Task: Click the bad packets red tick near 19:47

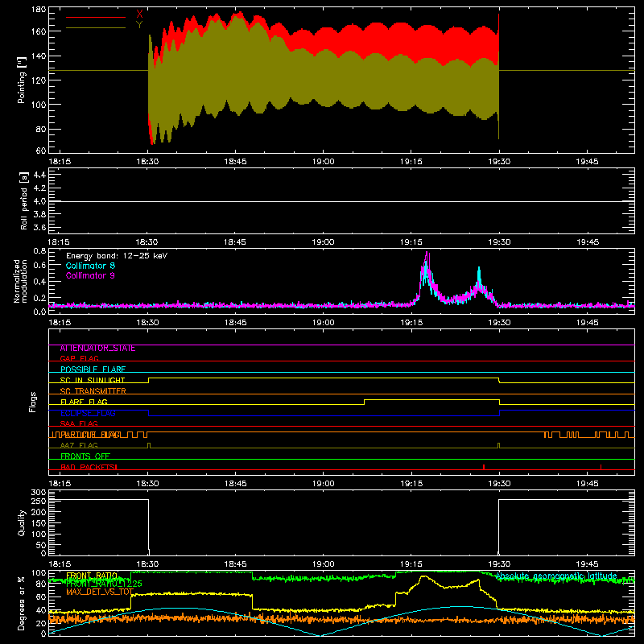Action: 601,467
